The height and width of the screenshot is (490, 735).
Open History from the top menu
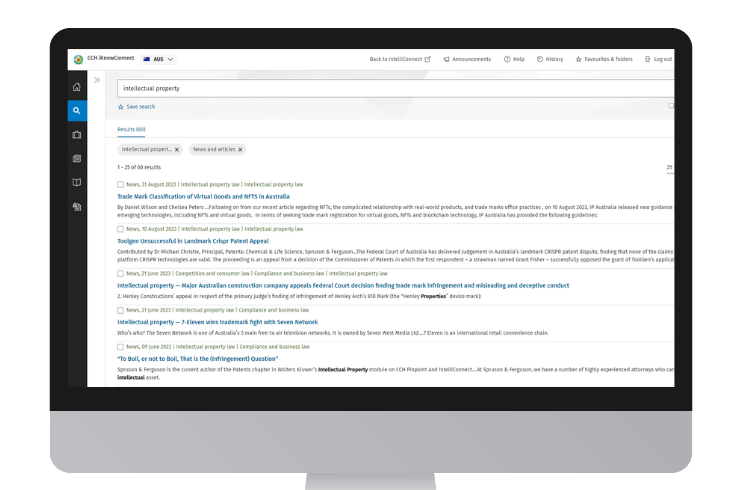pos(550,59)
